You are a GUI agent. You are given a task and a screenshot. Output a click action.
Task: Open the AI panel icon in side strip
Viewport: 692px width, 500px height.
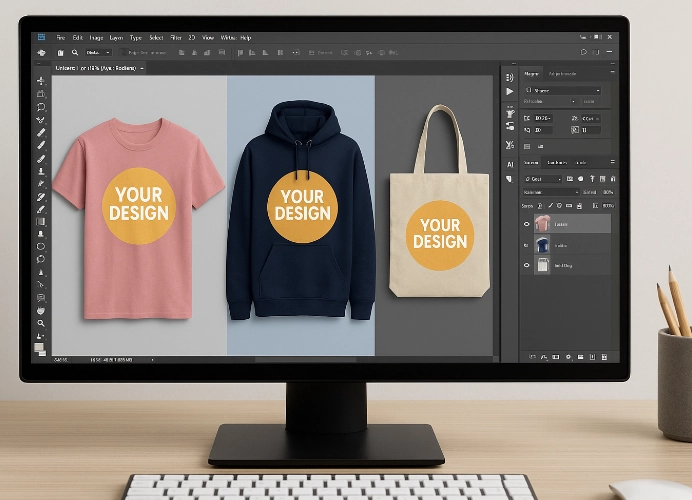coord(510,164)
